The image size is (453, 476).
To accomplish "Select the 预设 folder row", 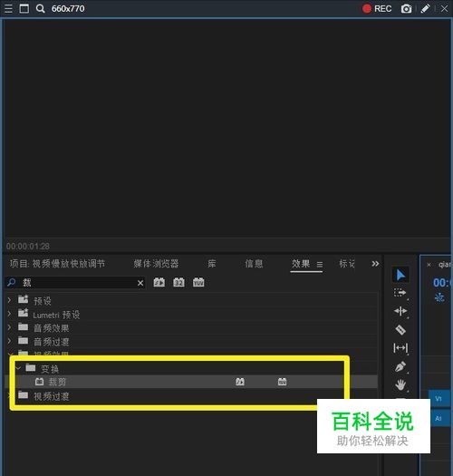I will [x=192, y=300].
